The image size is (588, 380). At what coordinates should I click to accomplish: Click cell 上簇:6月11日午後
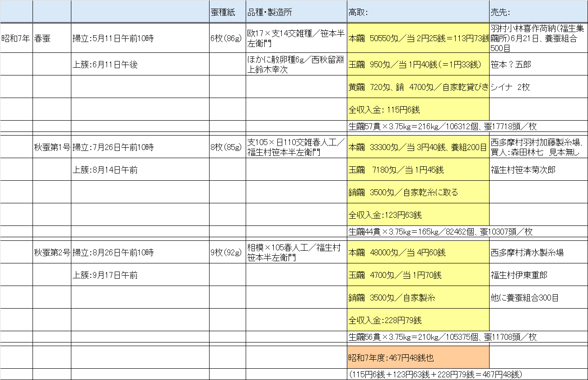tap(140, 64)
